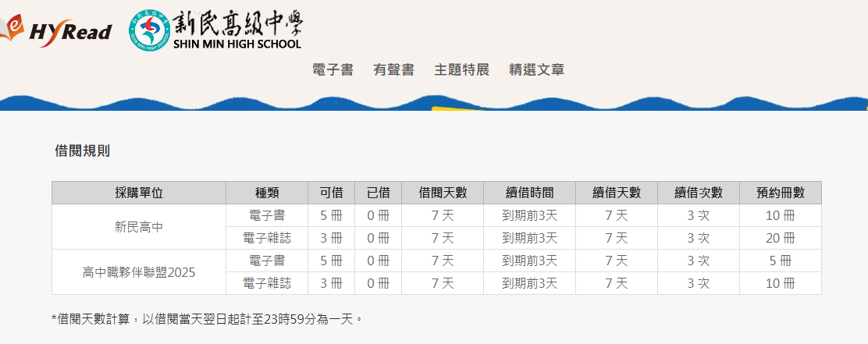Select the 已借 column header

pos(378,193)
